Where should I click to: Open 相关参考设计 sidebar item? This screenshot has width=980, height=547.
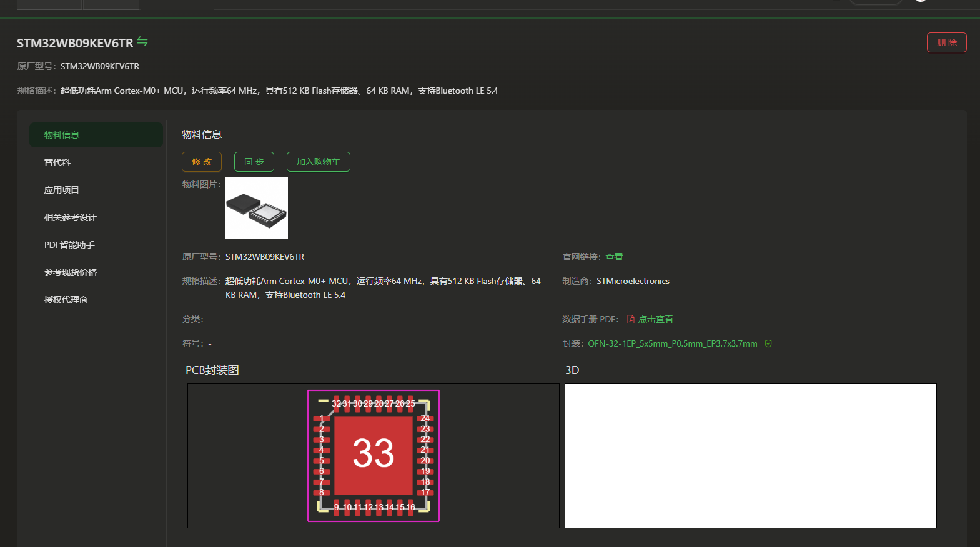click(71, 217)
